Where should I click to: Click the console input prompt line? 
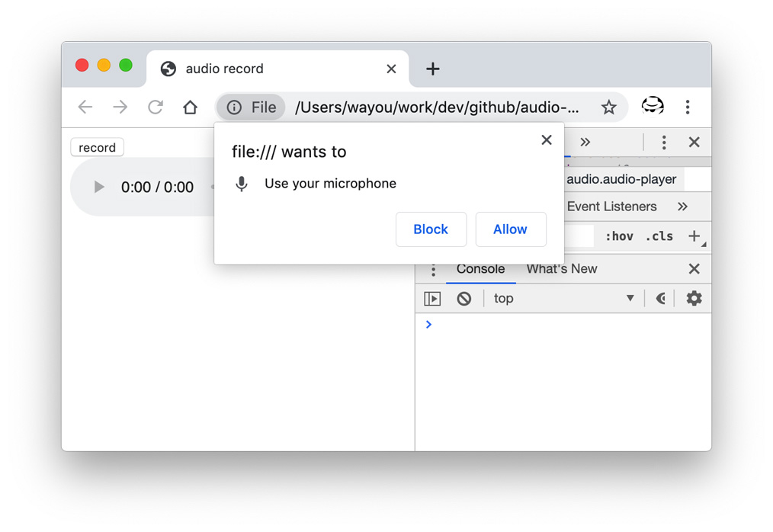click(x=563, y=325)
